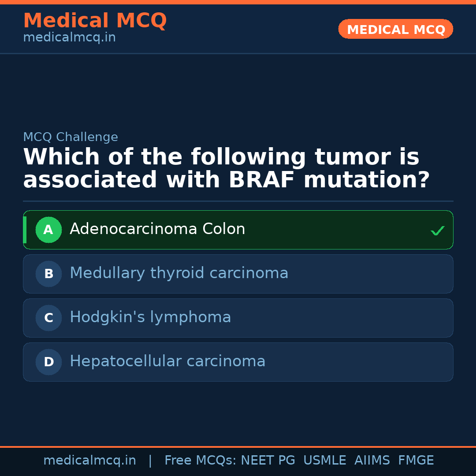Open the Medical MCQ header title
This screenshot has height=476, width=476.
tap(95, 21)
